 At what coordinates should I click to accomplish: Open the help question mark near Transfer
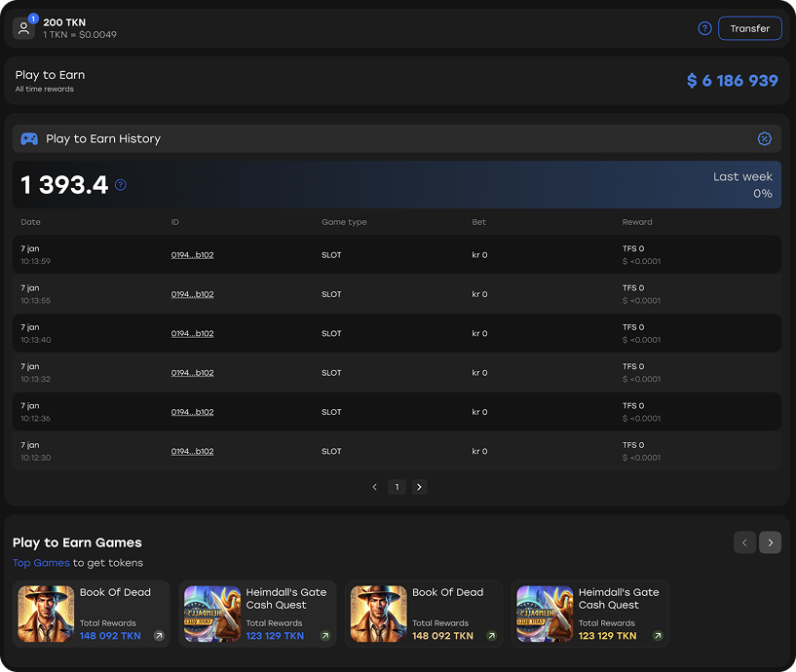click(705, 28)
